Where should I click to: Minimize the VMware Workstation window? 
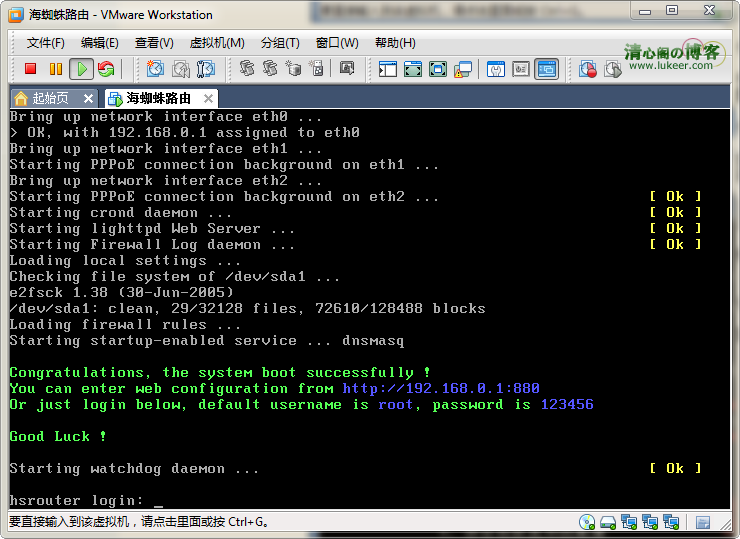pyautogui.click(x=645, y=10)
